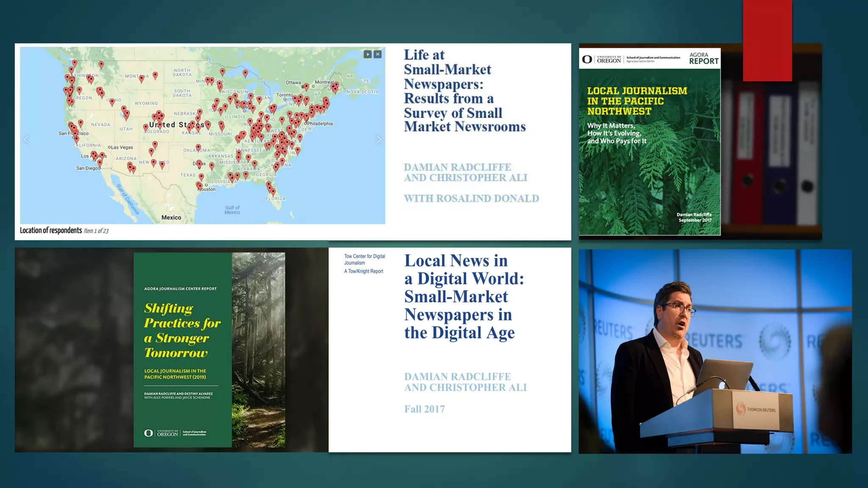Click the University of Oregon logo on green cover
Image resolution: width=868 pixels, height=488 pixels.
[x=161, y=433]
